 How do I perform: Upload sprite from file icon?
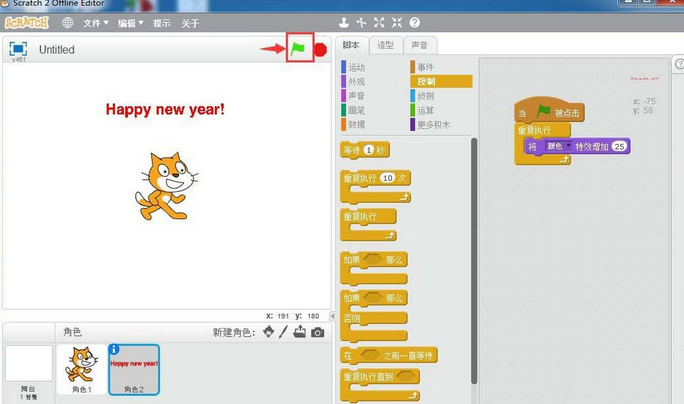point(300,332)
